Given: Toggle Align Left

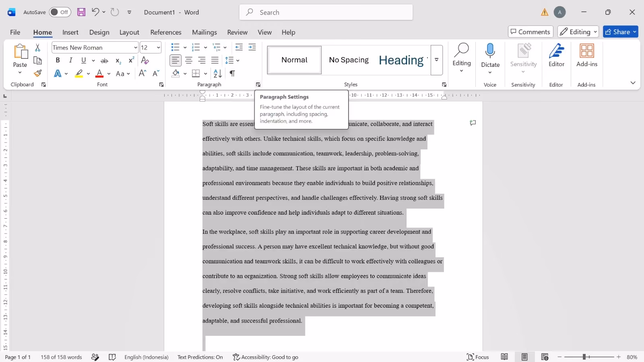Looking at the screenshot, I should [x=175, y=60].
